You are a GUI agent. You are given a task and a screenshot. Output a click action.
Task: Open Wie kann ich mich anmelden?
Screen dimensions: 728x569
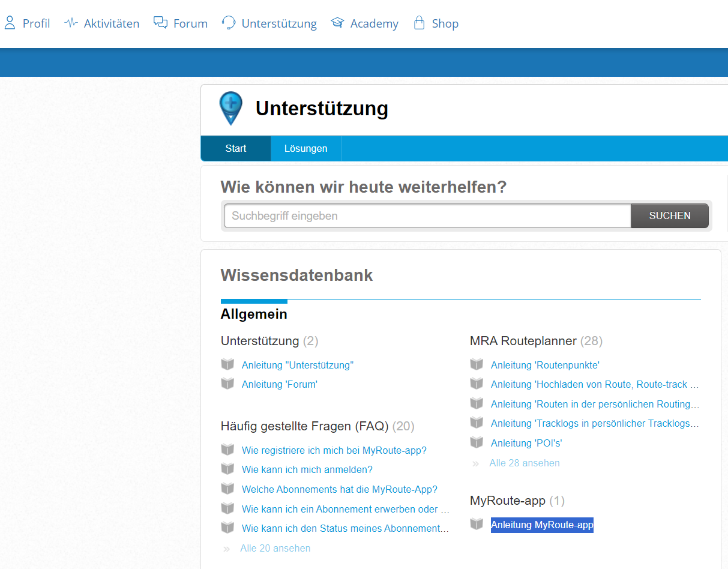click(307, 469)
